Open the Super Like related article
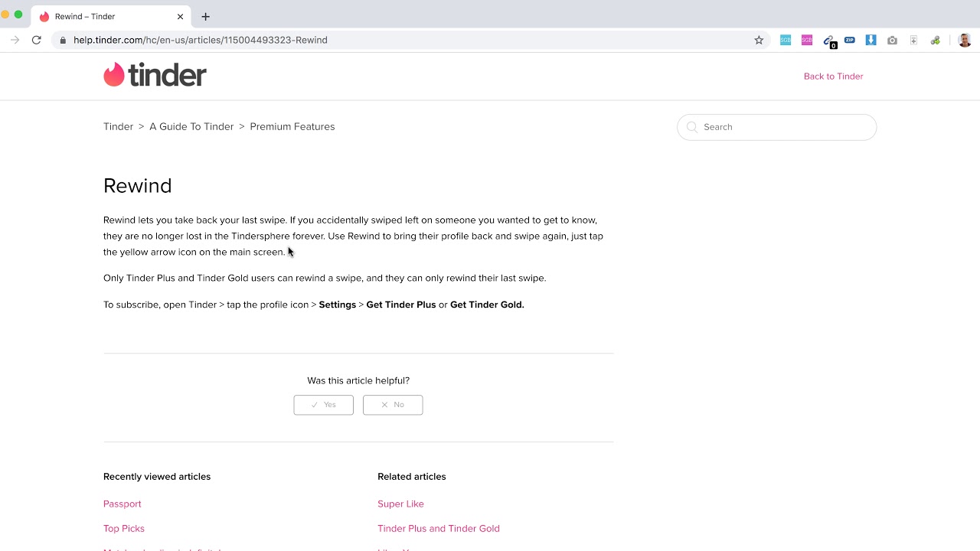The width and height of the screenshot is (980, 551). (400, 504)
